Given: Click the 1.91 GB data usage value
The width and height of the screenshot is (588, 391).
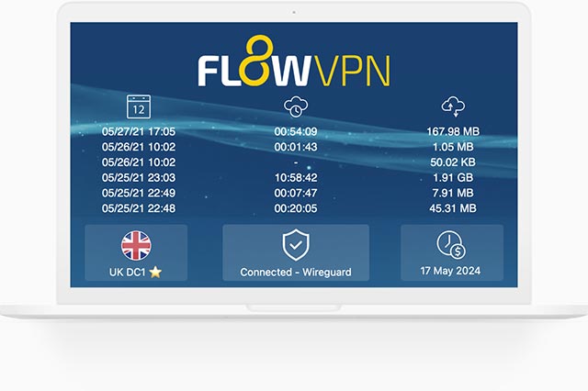Looking at the screenshot, I should point(453,177).
